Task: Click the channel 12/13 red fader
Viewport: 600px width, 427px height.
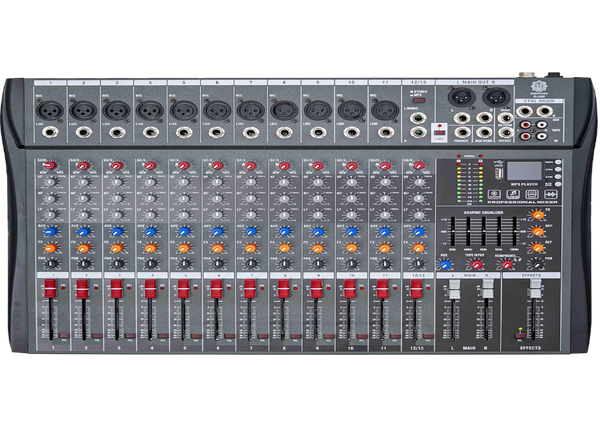Action: click(x=416, y=289)
